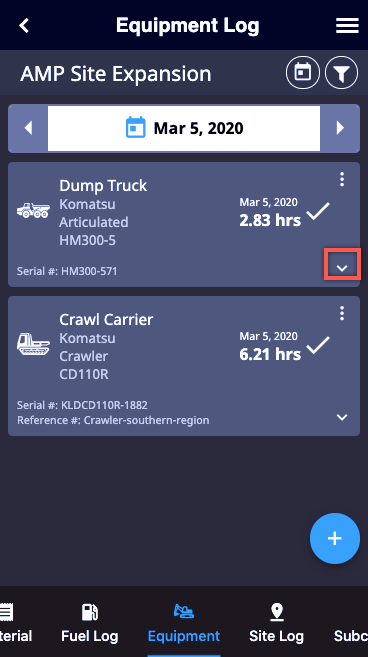Image resolution: width=368 pixels, height=657 pixels.
Task: Open Dump Truck three-dot options menu
Action: 342,179
